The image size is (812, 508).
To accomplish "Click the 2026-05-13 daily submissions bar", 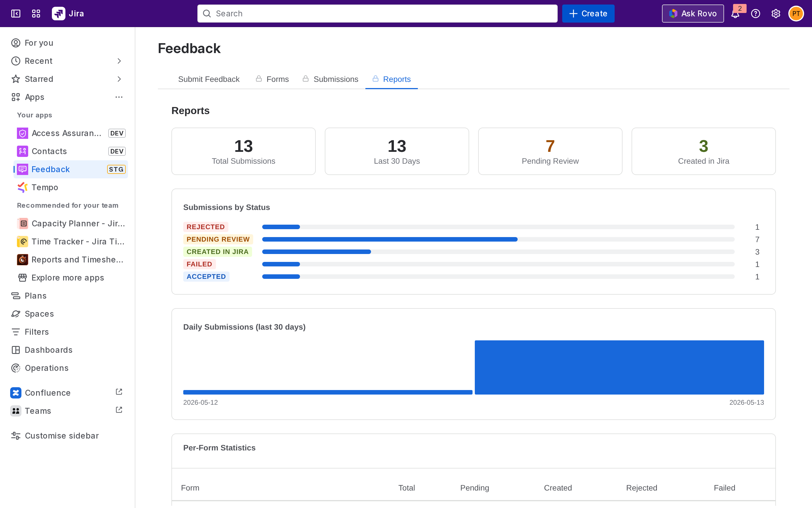I will point(619,367).
